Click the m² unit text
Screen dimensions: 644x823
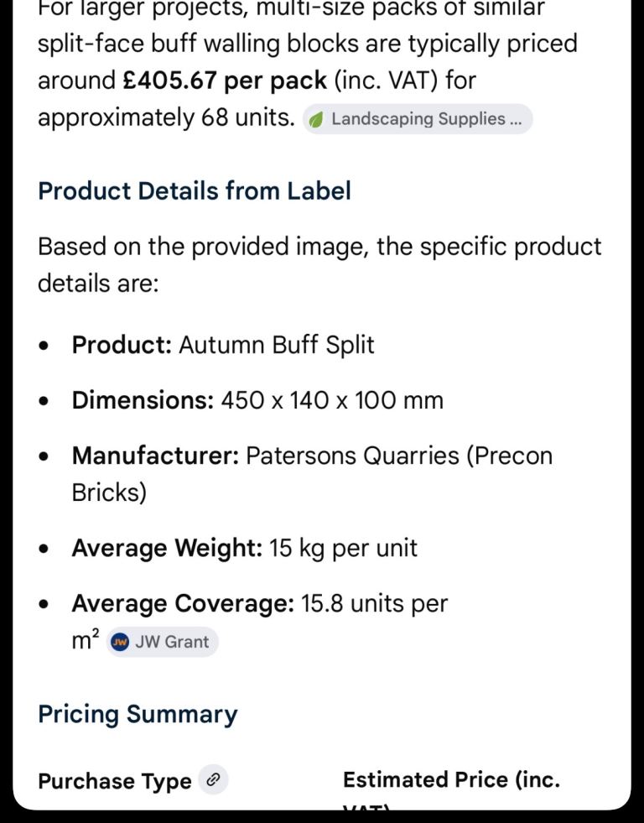pyautogui.click(x=85, y=642)
